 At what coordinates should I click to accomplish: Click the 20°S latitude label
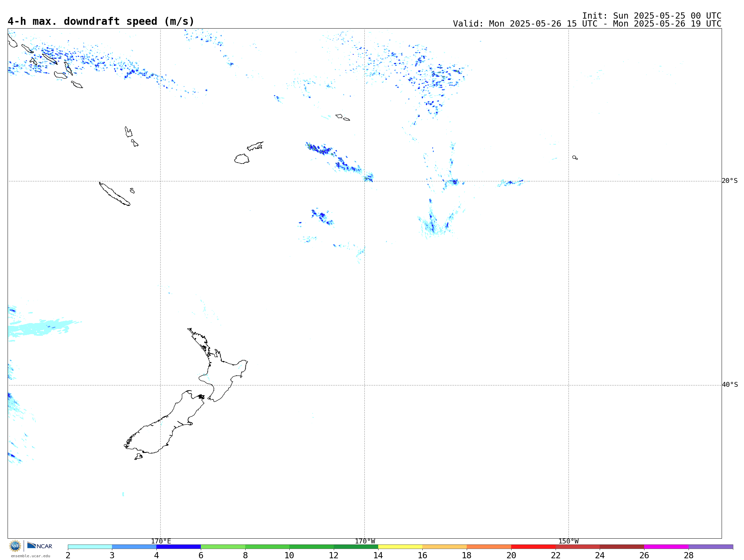pyautogui.click(x=730, y=181)
